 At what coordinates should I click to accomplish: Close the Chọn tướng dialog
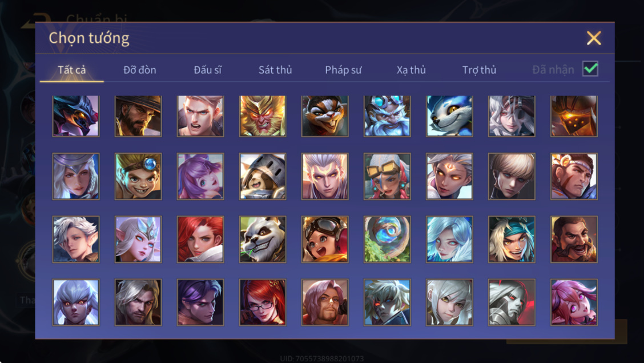coord(594,38)
